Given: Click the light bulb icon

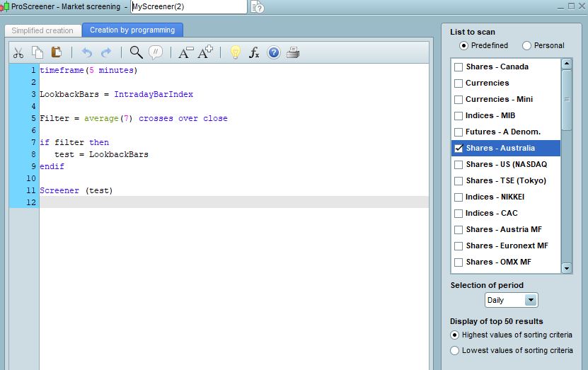Looking at the screenshot, I should (x=235, y=52).
